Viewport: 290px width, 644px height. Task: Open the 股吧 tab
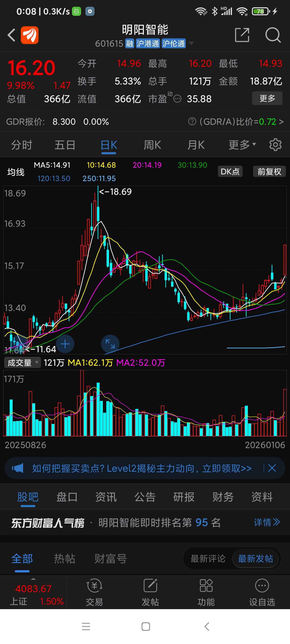coord(28,497)
